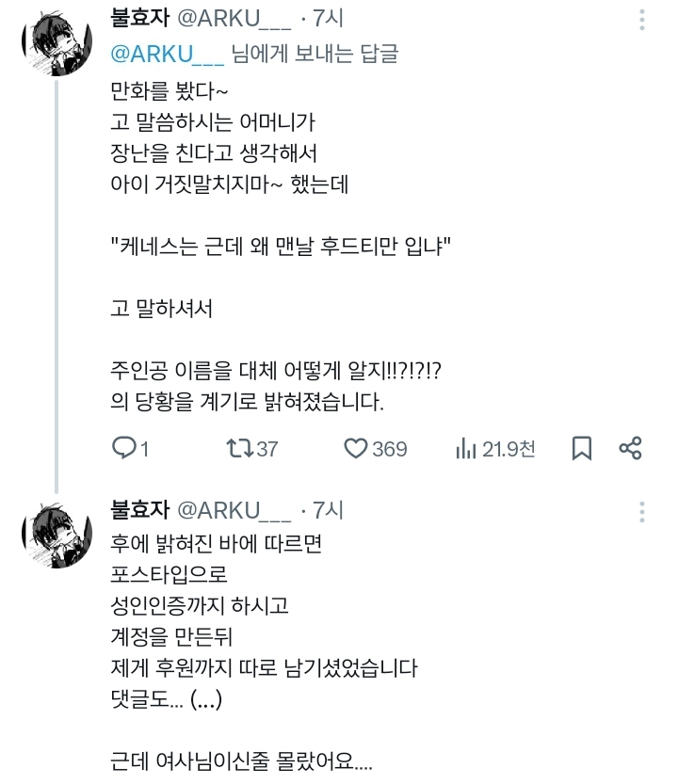Click the reply speech bubble icon
The height and width of the screenshot is (784, 678).
[x=123, y=449]
